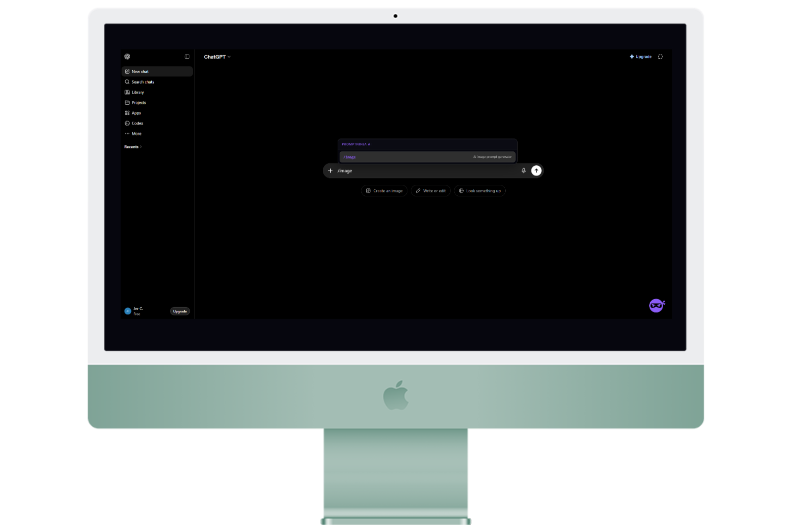Image resolution: width=791 pixels, height=532 pixels.
Task: Open the Apps grid icon
Action: click(127, 113)
